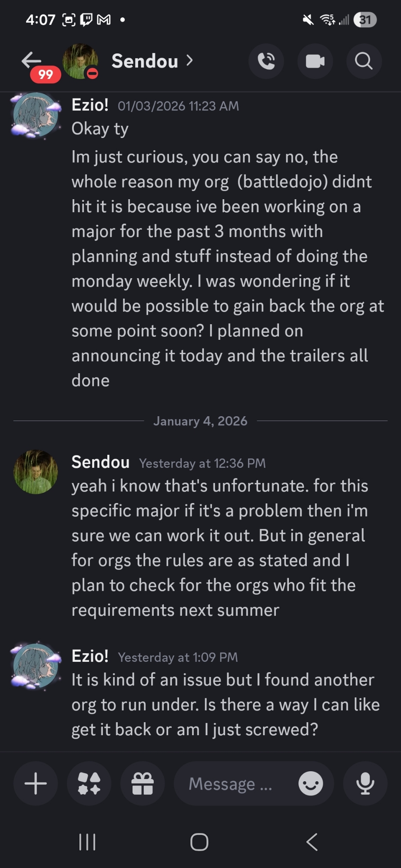Open Ezio! username on latest message
401x868 pixels.
[90, 656]
